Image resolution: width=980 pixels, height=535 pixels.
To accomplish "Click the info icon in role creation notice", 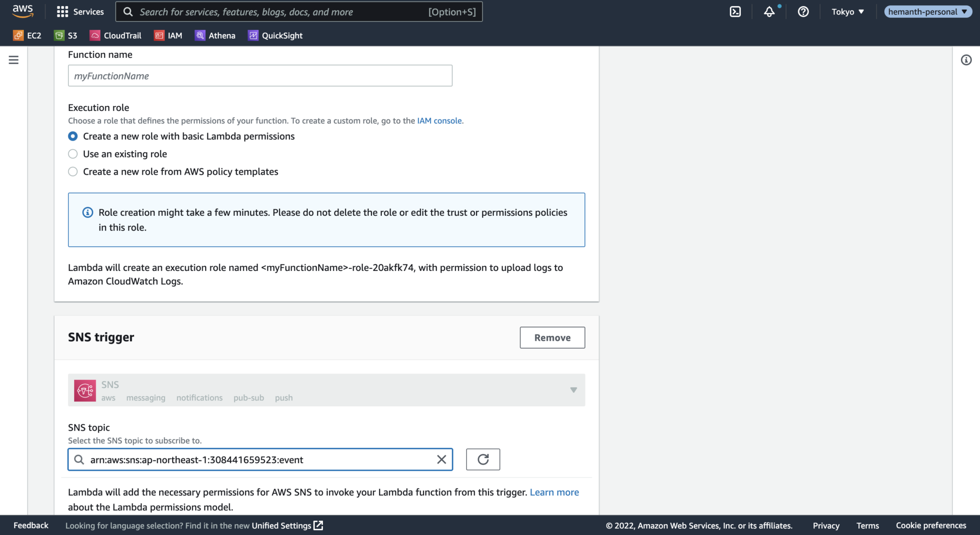I will click(88, 212).
